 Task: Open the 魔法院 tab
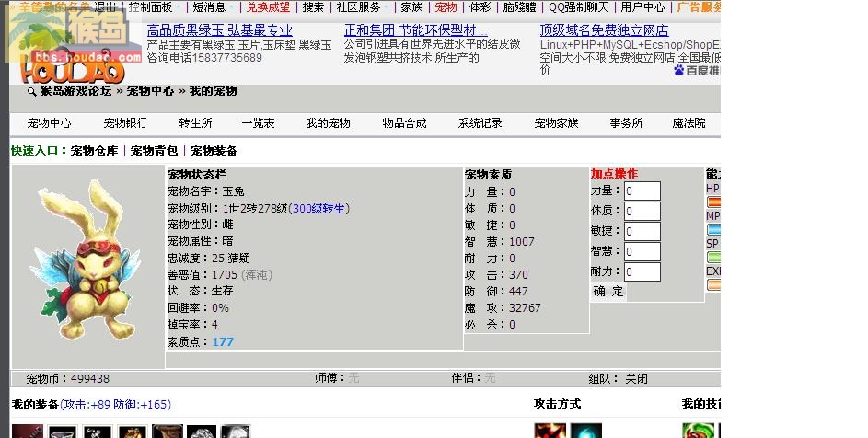(x=689, y=123)
